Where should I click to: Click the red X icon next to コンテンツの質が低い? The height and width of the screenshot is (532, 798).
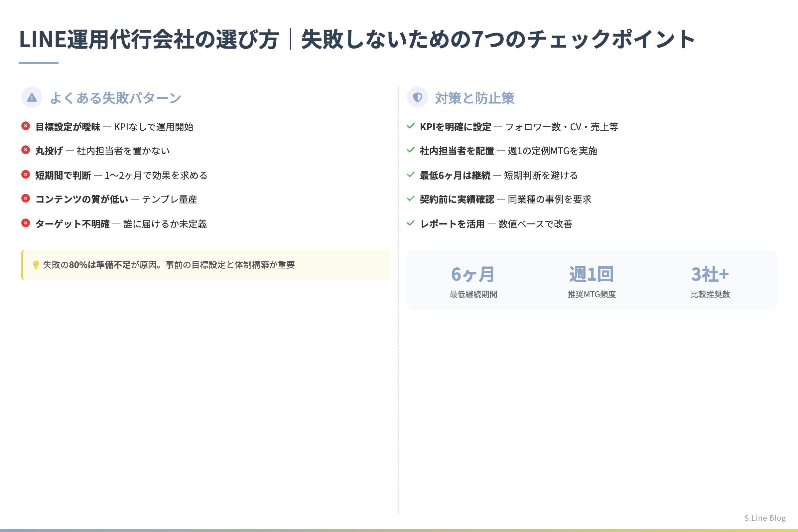click(x=26, y=199)
